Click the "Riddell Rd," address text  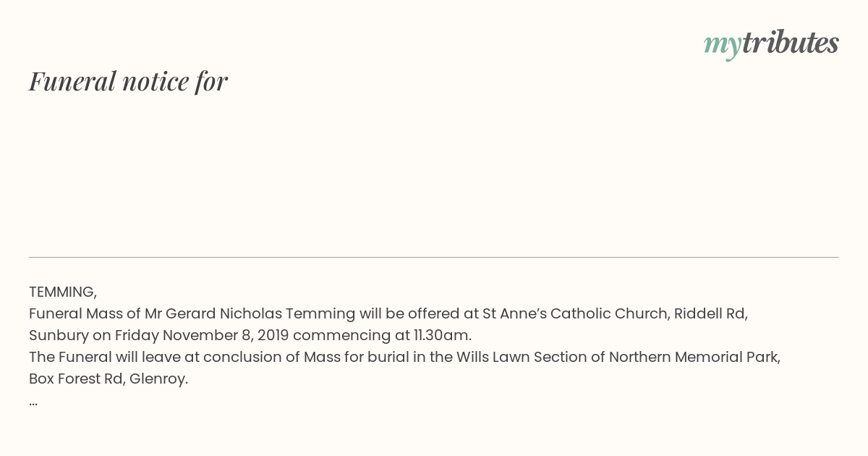click(711, 313)
